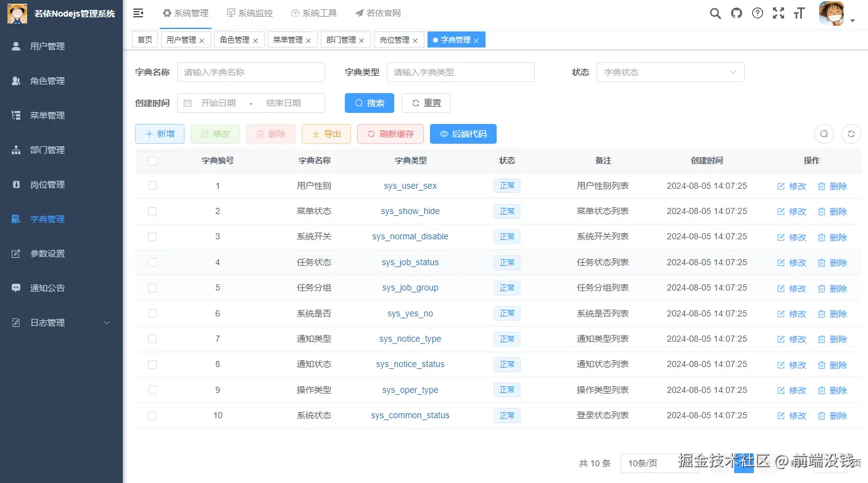Check the row for 任务状态

[x=152, y=262]
